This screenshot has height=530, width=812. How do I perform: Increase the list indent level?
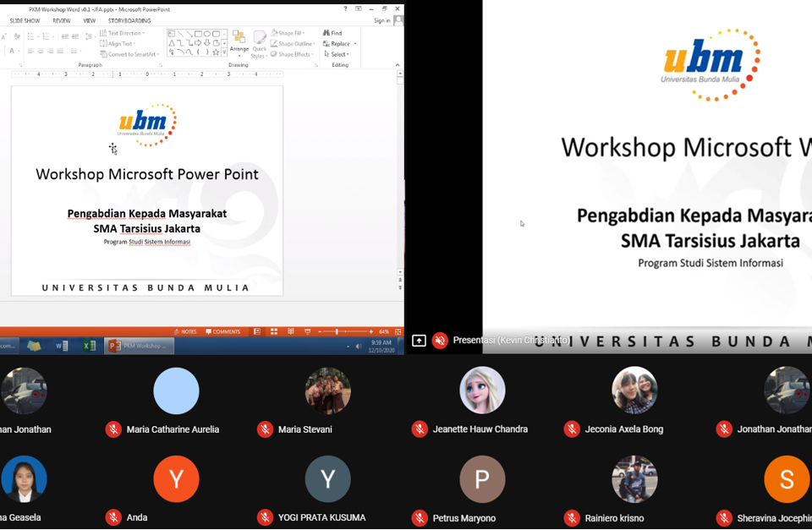pyautogui.click(x=75, y=36)
